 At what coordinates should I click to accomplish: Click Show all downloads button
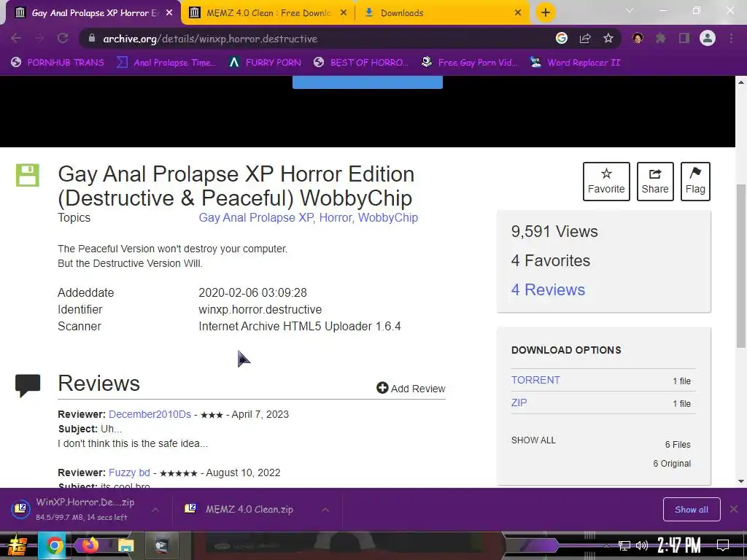click(x=692, y=510)
